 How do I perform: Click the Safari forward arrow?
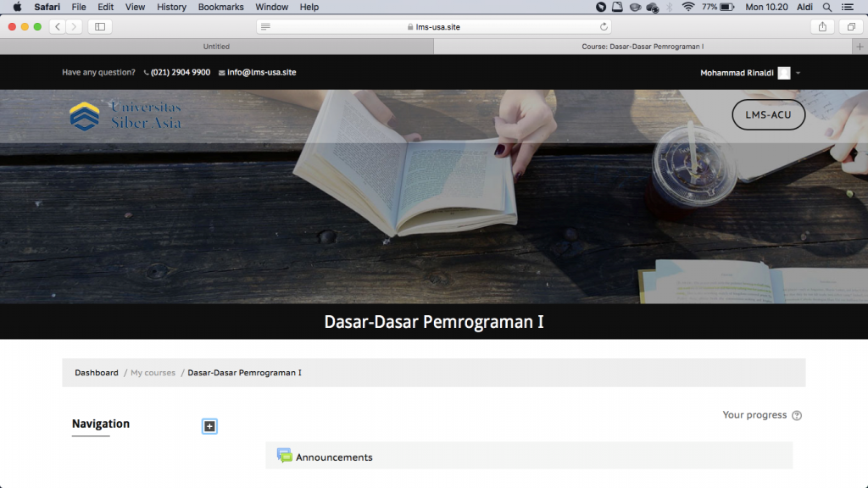pyautogui.click(x=74, y=26)
